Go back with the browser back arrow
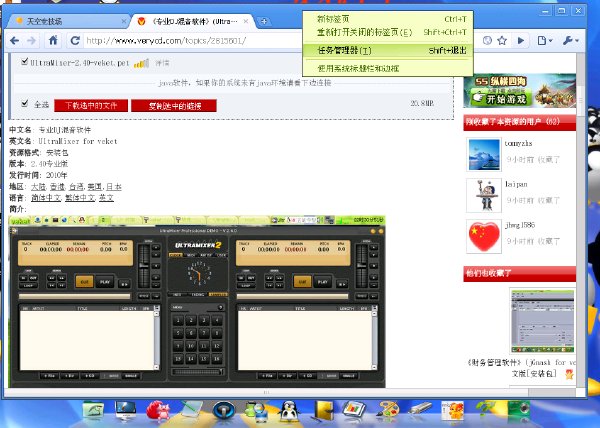The width and height of the screenshot is (600, 428). tap(15, 41)
